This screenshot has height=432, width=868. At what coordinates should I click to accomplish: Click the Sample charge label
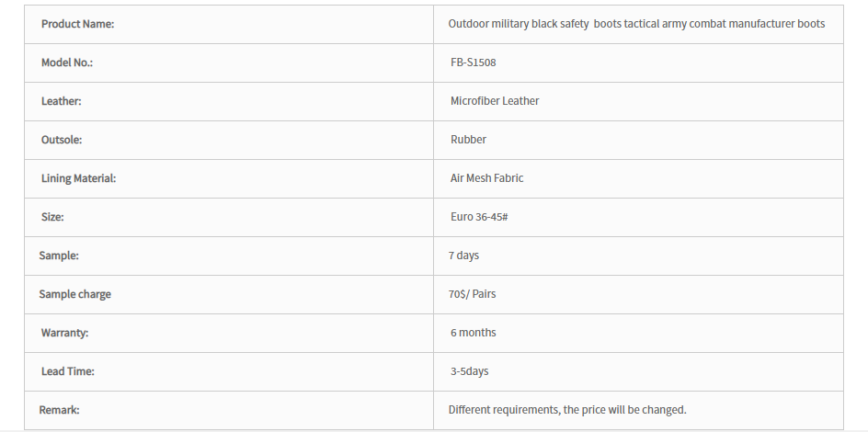point(74,294)
